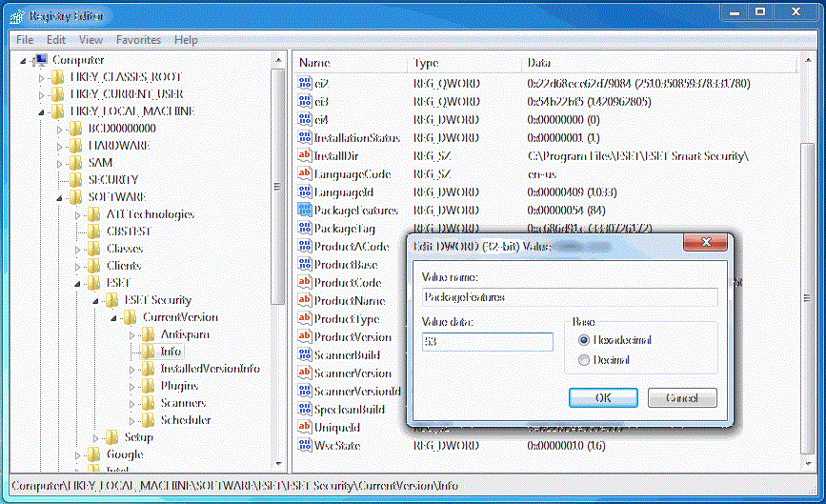Click the InstallDir string value icon
Screen dimensions: 826x504
(305, 156)
